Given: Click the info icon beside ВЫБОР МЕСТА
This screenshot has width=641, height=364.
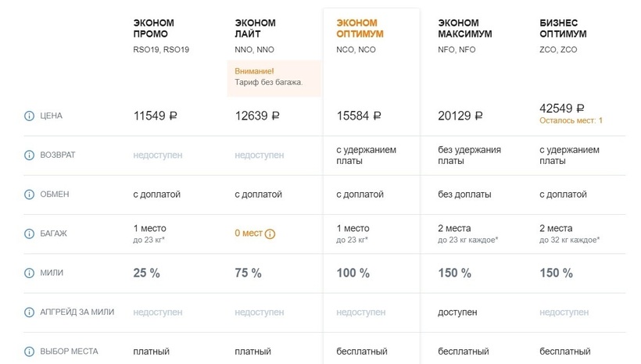Looking at the screenshot, I should pos(29,352).
